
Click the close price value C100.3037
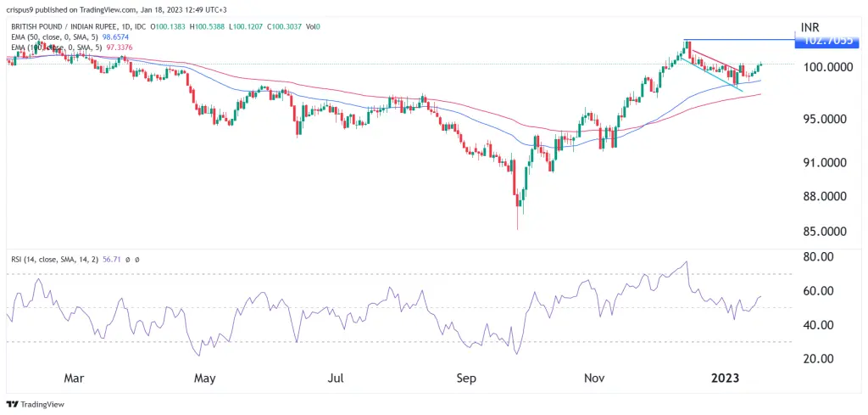point(284,26)
